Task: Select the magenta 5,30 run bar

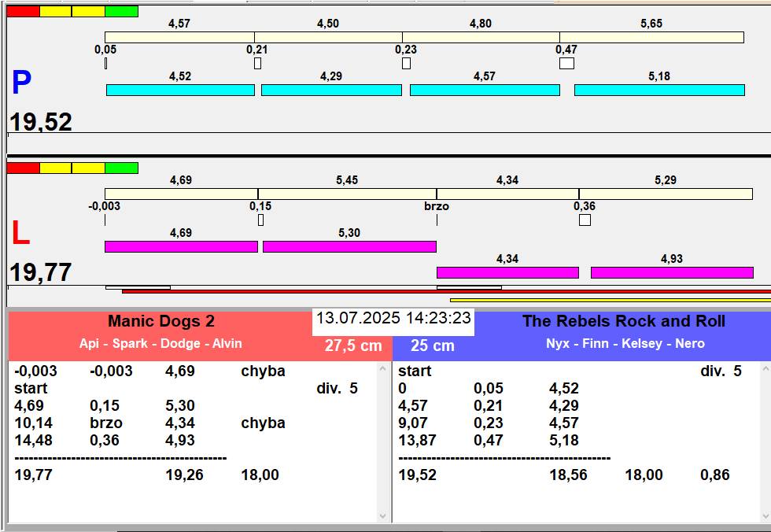Action: (x=349, y=247)
